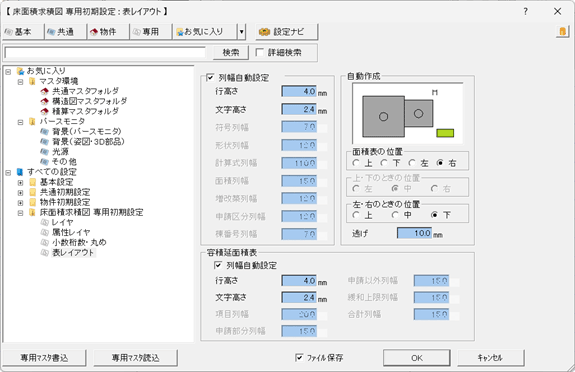This screenshot has height=372, width=575.
Task: Choose 中 for 左・右のときの位置
Action: point(395,215)
